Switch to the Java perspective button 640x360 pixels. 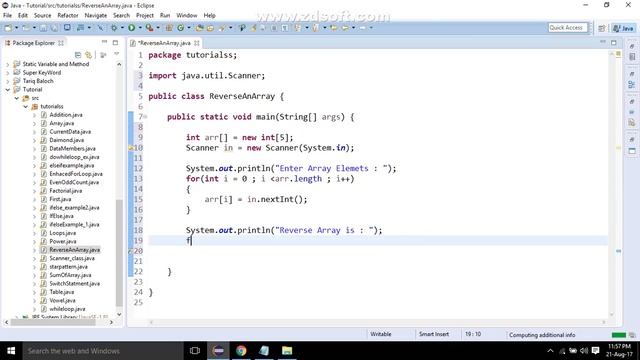coord(623,28)
